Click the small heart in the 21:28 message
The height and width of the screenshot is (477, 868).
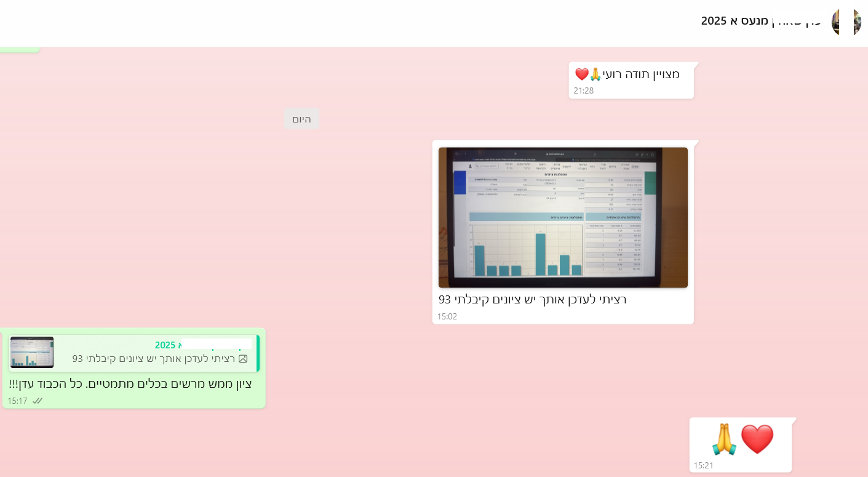coord(582,74)
